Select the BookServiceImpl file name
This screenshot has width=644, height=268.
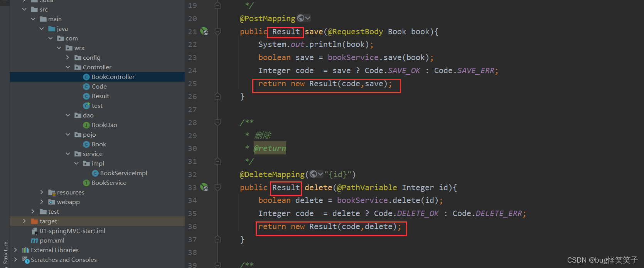click(x=124, y=173)
